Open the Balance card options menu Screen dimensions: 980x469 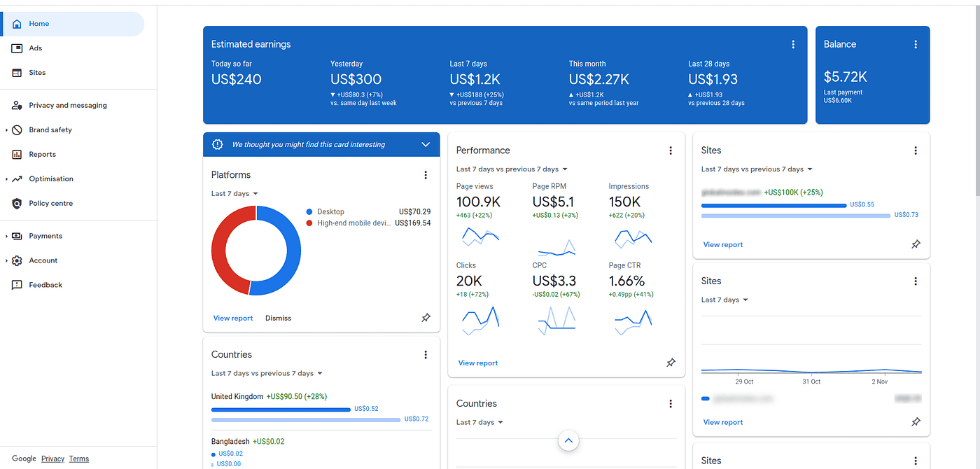click(916, 43)
